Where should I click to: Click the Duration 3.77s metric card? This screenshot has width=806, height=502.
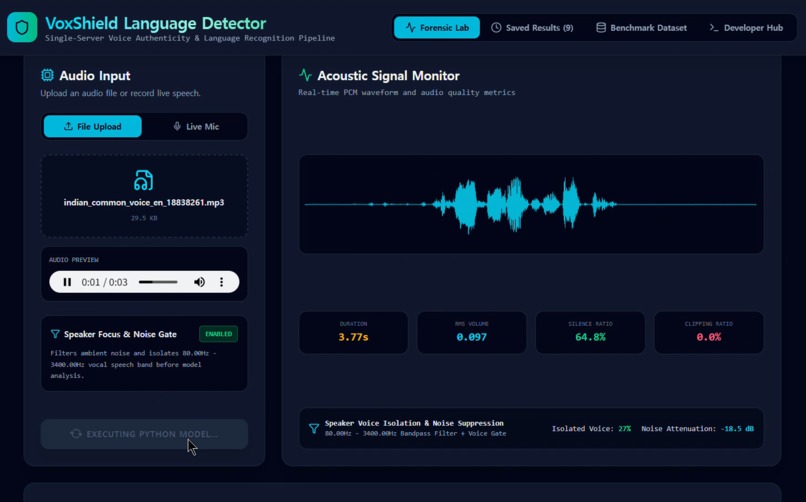[x=354, y=332]
